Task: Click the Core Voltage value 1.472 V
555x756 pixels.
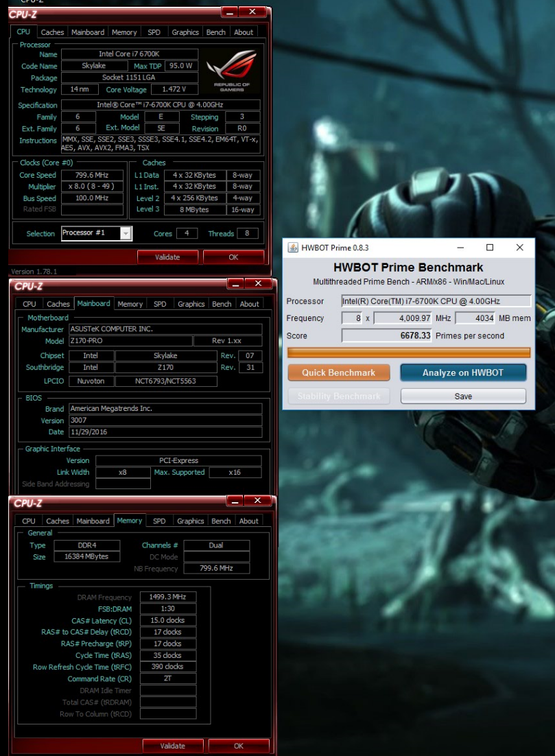Action: click(174, 89)
